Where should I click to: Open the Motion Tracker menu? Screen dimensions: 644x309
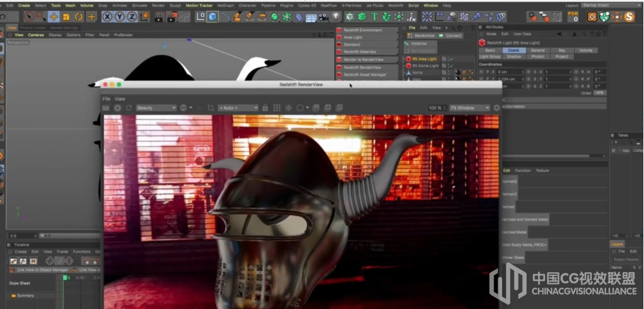coord(199,5)
